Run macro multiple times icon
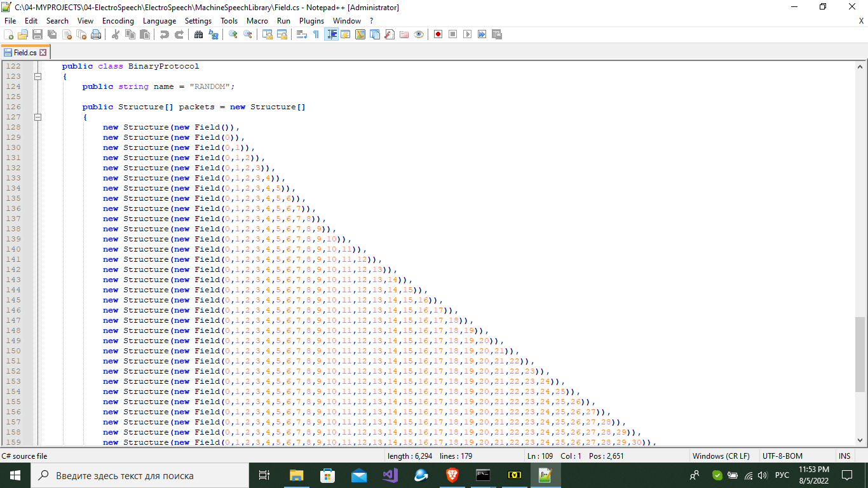Viewport: 868px width, 488px height. tap(482, 34)
